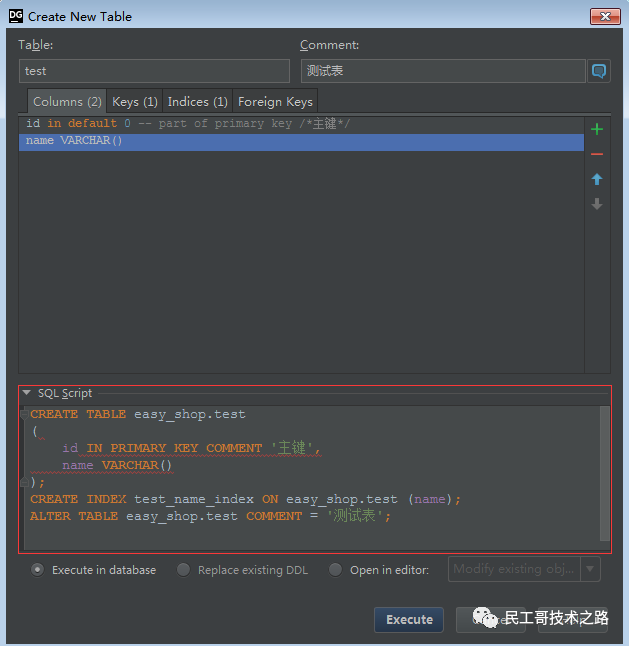Move column down with grey arrow
629x646 pixels.
coord(597,204)
